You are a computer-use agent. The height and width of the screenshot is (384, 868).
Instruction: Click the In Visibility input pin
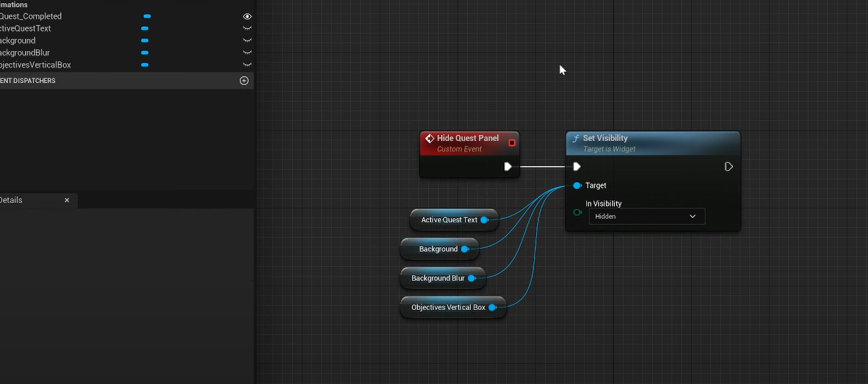577,213
